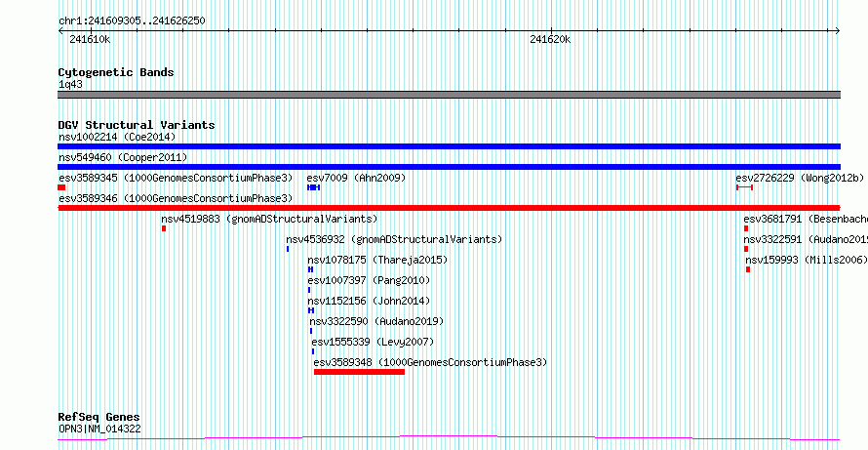Open the esv1555339 (Levy2007) label

373,342
